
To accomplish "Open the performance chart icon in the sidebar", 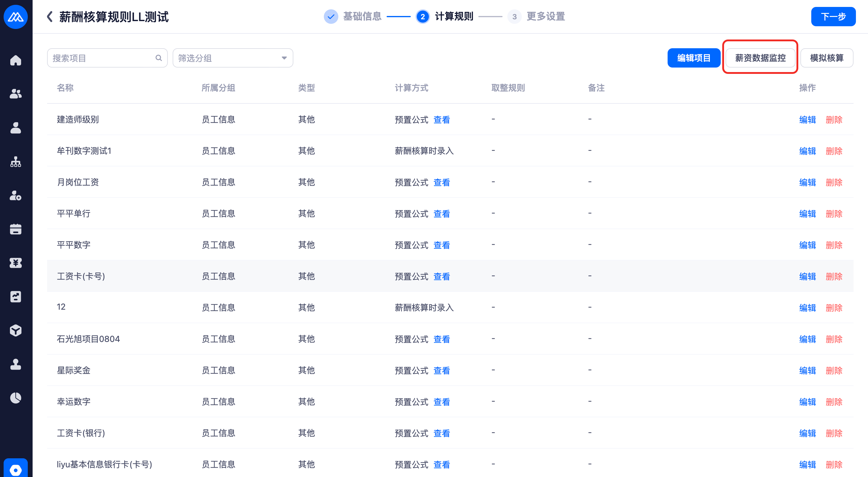I will pyautogui.click(x=15, y=297).
